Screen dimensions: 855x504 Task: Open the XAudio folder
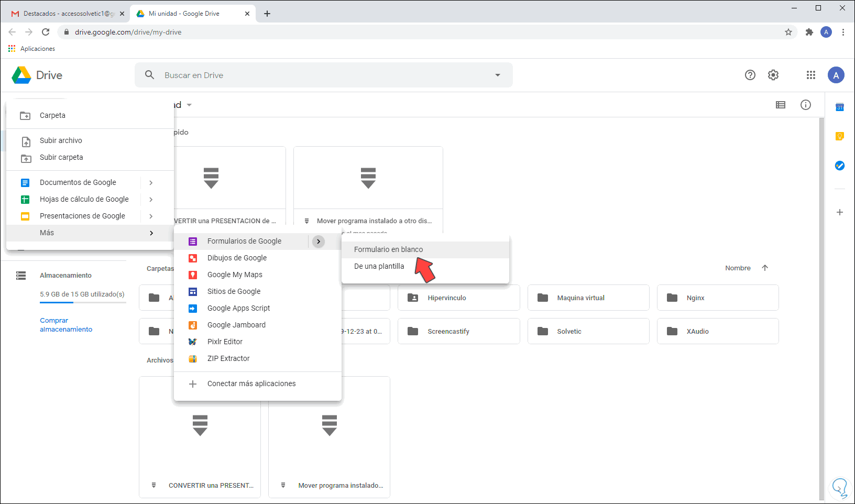tap(718, 331)
